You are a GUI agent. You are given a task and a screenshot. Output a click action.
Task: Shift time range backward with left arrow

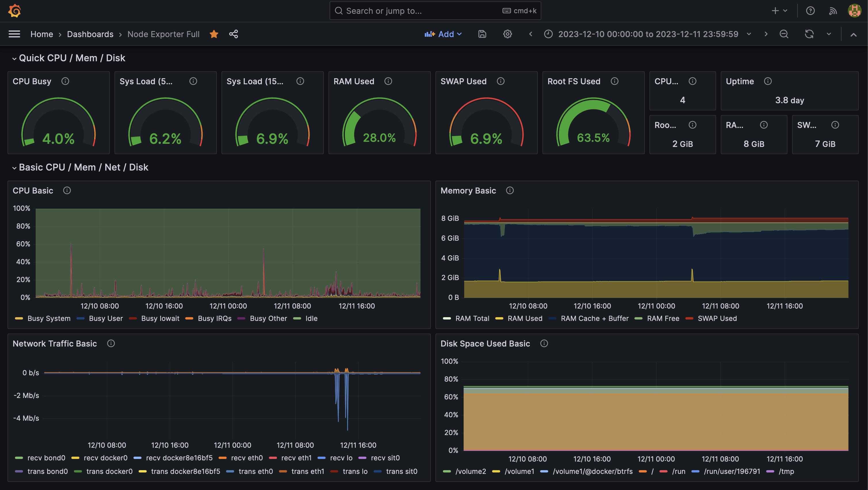click(x=530, y=34)
